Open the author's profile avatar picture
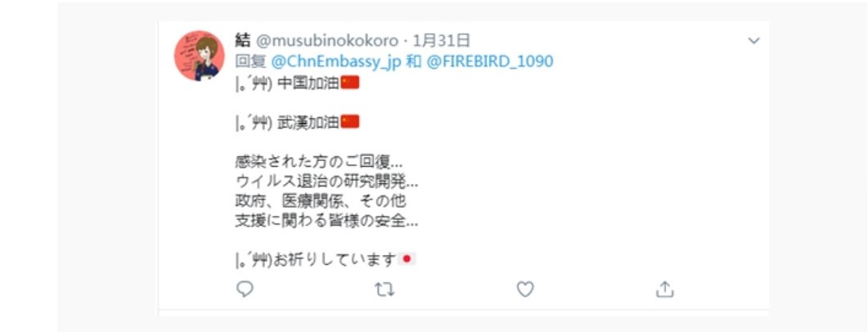This screenshot has width=868, height=332. [200, 56]
